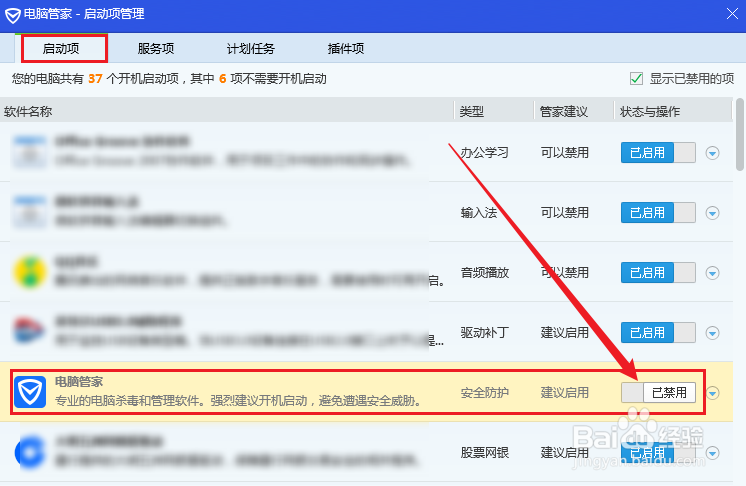This screenshot has width=746, height=486.
Task: Switch to the 启动项 tab
Action: (61, 49)
